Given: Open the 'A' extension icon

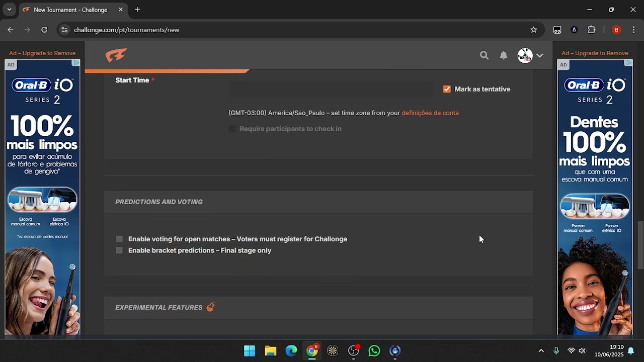Looking at the screenshot, I should click(574, 30).
